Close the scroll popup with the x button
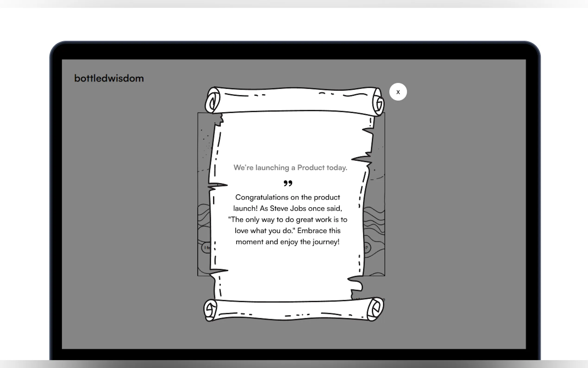588x368 pixels. 398,92
